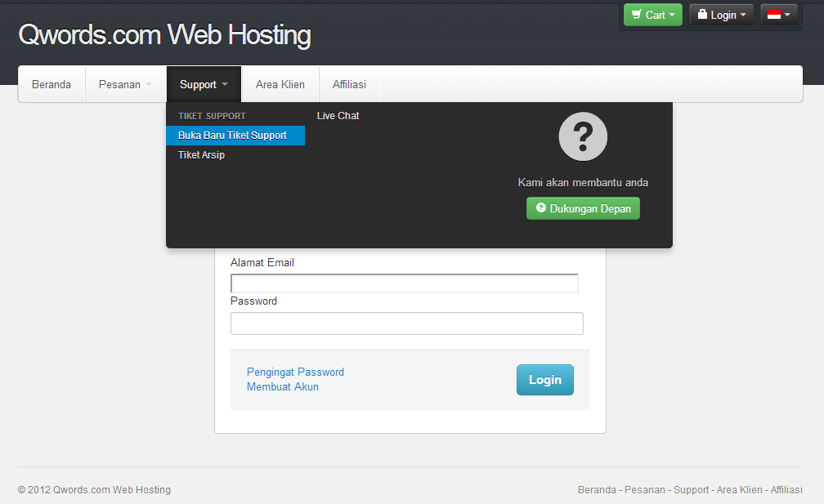Click the dark Login button in header
This screenshot has height=504, width=824.
720,14
